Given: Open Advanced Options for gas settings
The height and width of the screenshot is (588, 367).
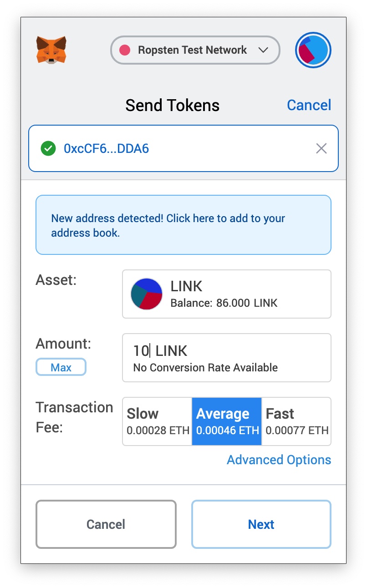Looking at the screenshot, I should (x=279, y=460).
